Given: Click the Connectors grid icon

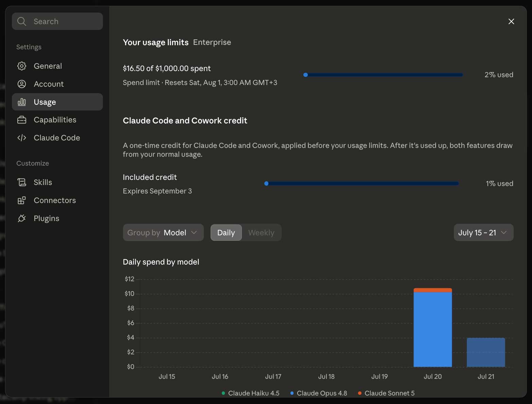Looking at the screenshot, I should coord(22,200).
